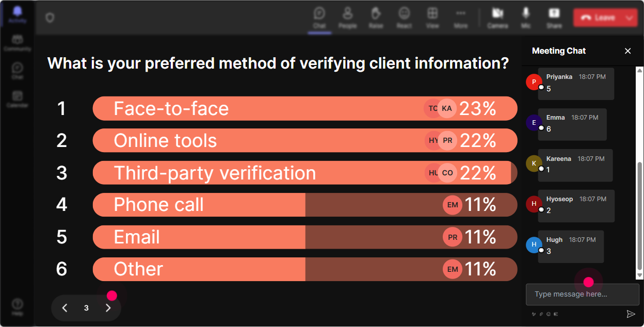Select the Phone call poll option
The height and width of the screenshot is (327, 644).
(x=305, y=205)
